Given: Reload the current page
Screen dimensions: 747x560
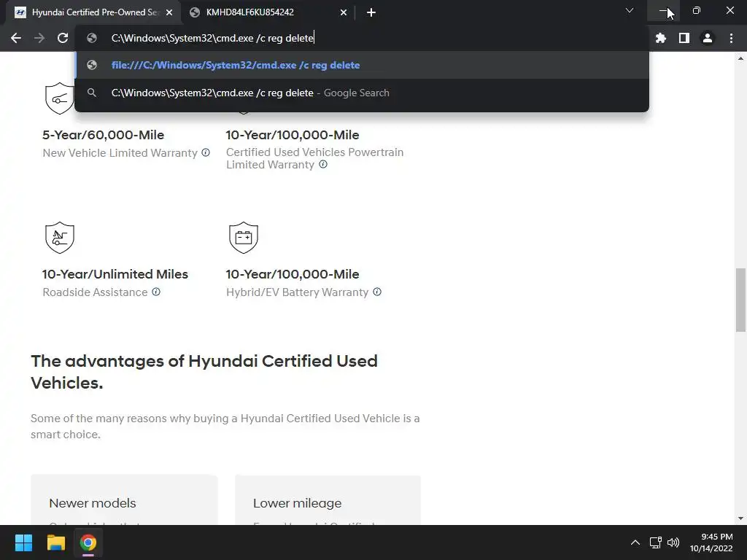Looking at the screenshot, I should pos(63,39).
